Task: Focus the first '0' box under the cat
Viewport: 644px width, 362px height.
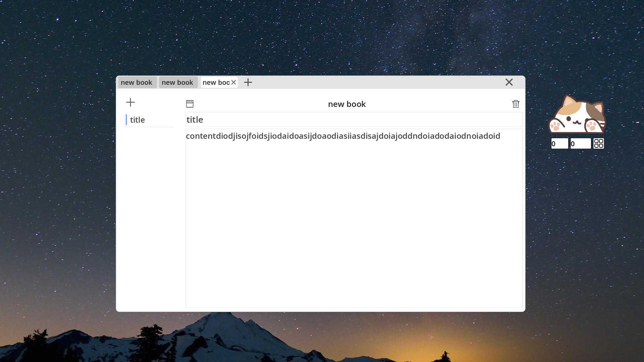Action: 559,144
